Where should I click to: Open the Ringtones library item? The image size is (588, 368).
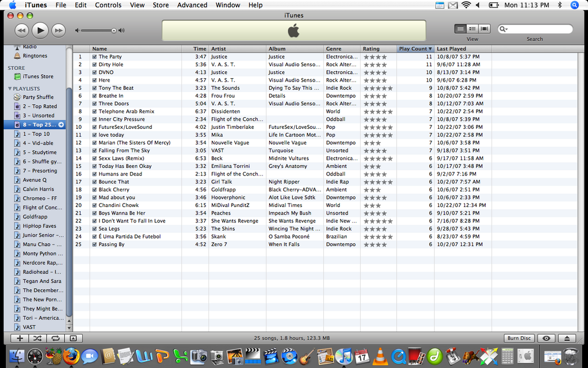pos(34,56)
